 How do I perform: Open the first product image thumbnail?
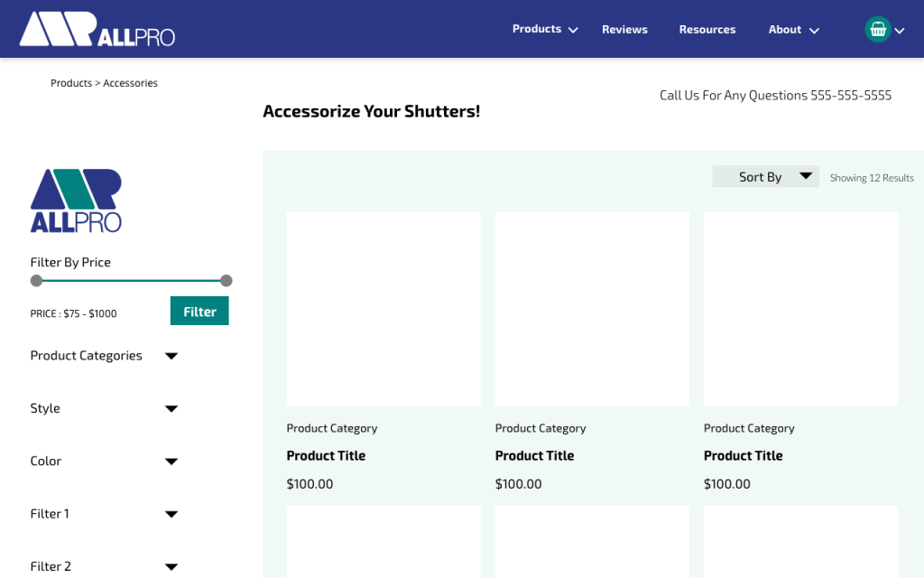point(383,309)
